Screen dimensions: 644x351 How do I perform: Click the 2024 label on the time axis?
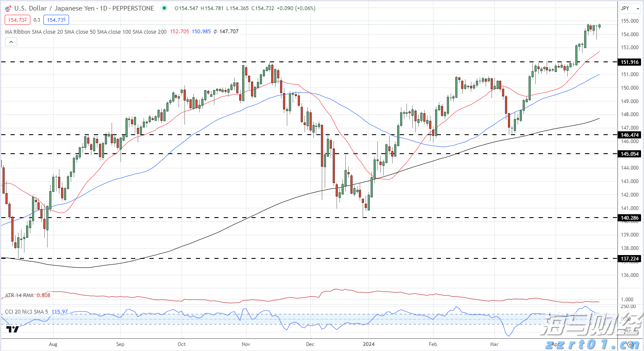point(369,344)
